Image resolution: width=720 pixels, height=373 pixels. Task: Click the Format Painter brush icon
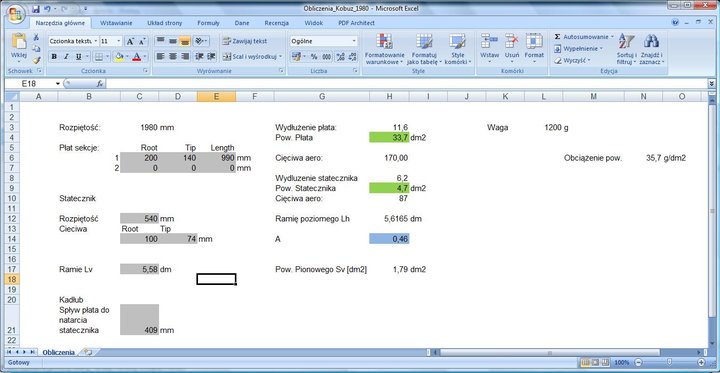(x=36, y=60)
